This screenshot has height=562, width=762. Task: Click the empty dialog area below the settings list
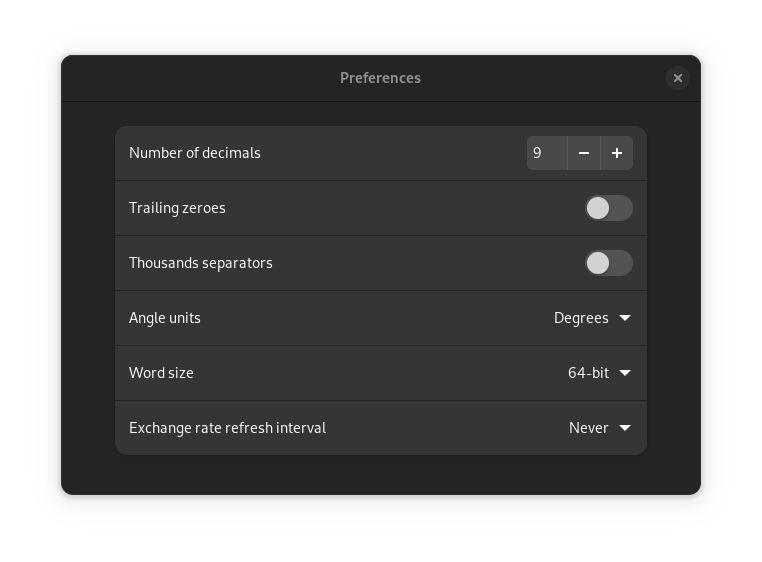click(380, 474)
